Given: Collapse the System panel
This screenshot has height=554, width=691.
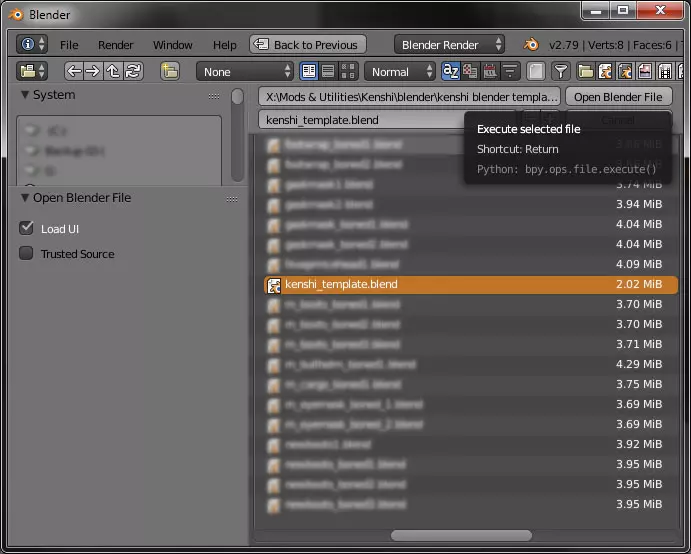Looking at the screenshot, I should pyautogui.click(x=26, y=95).
